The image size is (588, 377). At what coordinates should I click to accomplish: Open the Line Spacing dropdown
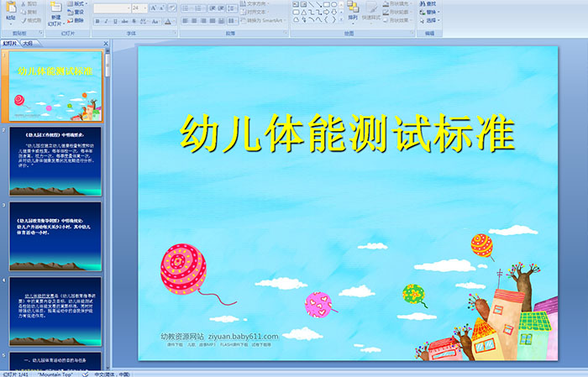click(232, 8)
